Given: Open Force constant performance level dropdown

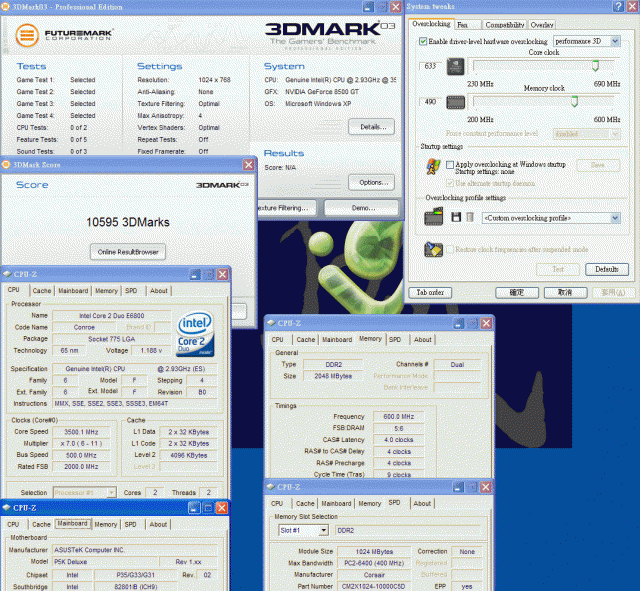Looking at the screenshot, I should [615, 133].
